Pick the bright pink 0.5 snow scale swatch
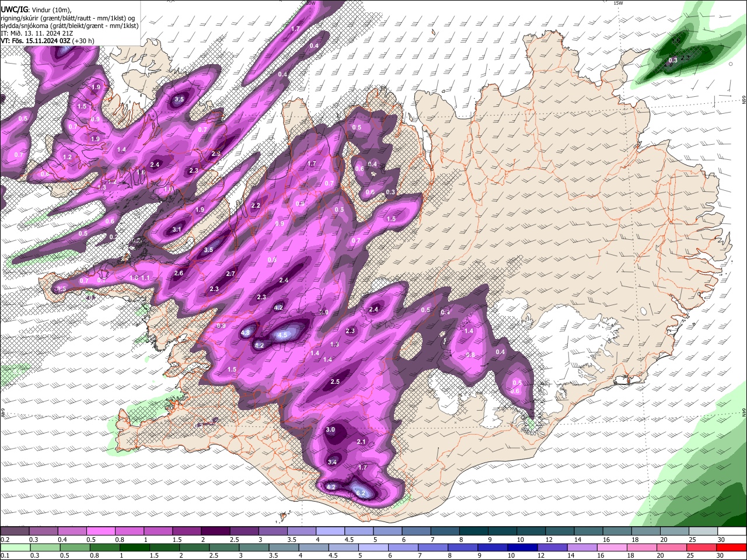This screenshot has width=747, height=560. click(100, 531)
